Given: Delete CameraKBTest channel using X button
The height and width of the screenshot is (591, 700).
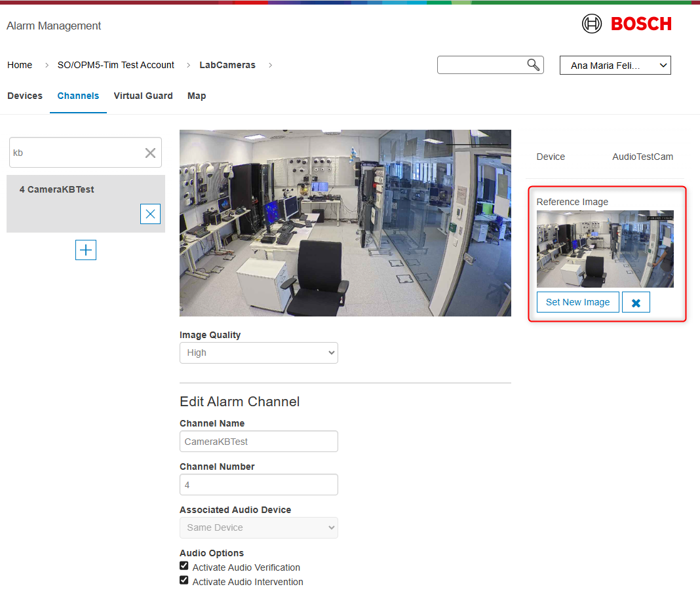Looking at the screenshot, I should [150, 214].
